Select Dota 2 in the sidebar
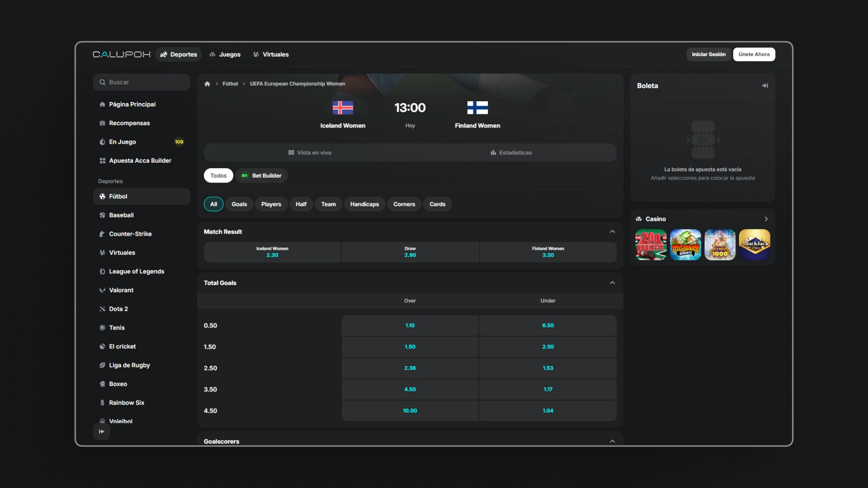Image resolution: width=868 pixels, height=488 pixels. 142,309
